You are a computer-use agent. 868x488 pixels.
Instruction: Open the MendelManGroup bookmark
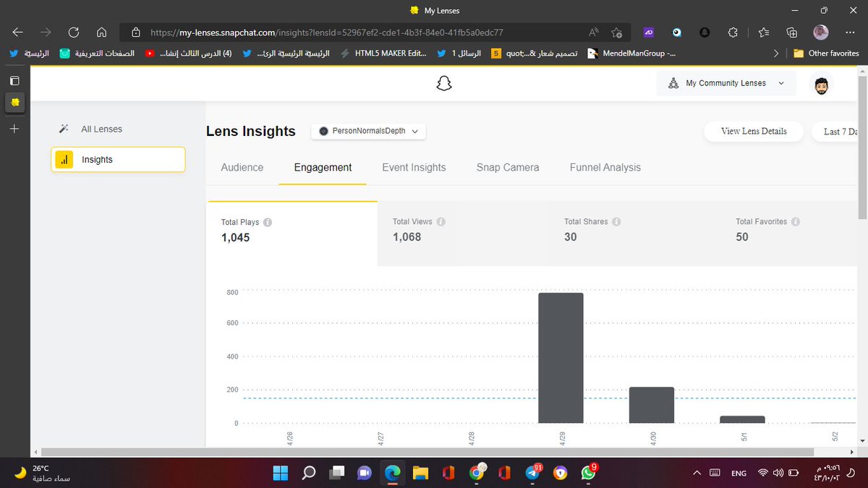(631, 53)
